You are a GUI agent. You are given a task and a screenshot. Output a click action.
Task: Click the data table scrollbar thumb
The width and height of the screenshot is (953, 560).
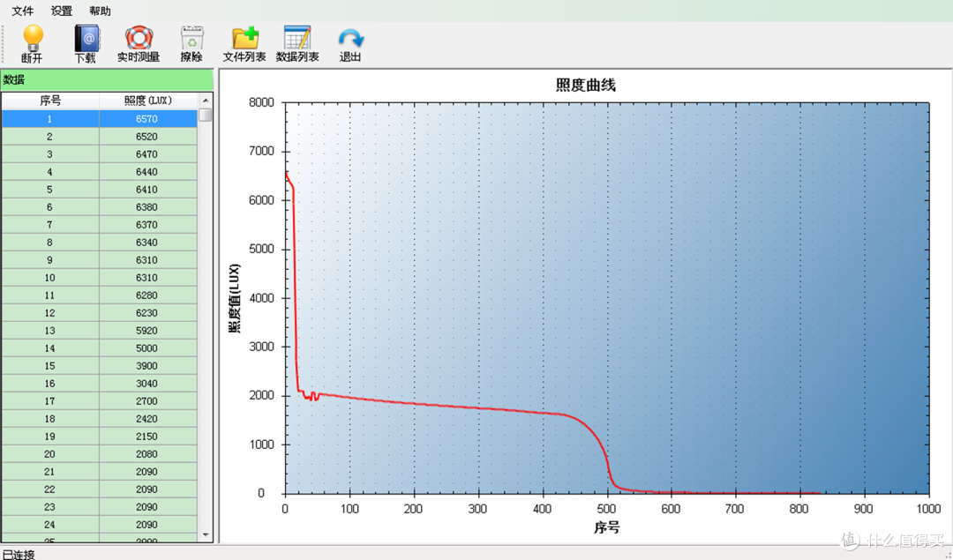pos(206,115)
